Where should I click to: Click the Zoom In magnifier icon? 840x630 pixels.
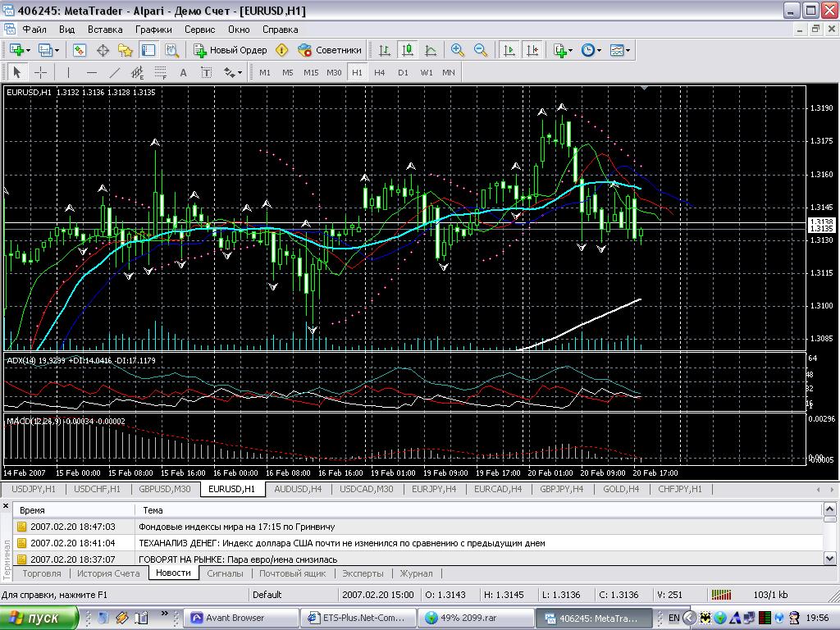click(x=458, y=50)
